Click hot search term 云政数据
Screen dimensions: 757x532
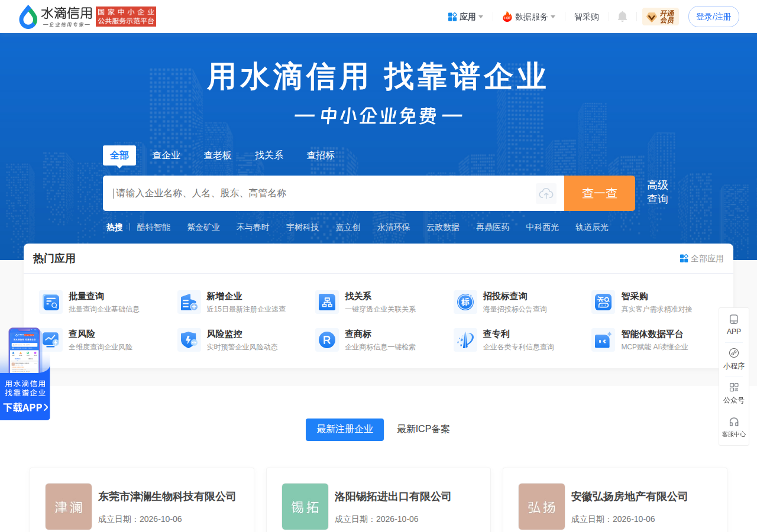[443, 227]
